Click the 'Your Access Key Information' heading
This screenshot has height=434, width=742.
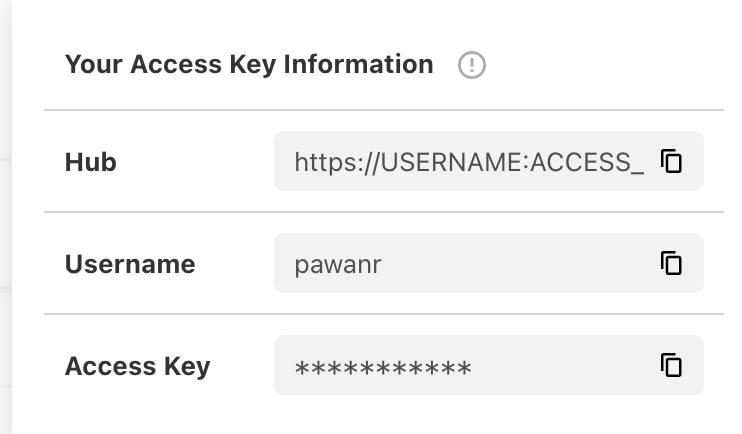point(249,65)
